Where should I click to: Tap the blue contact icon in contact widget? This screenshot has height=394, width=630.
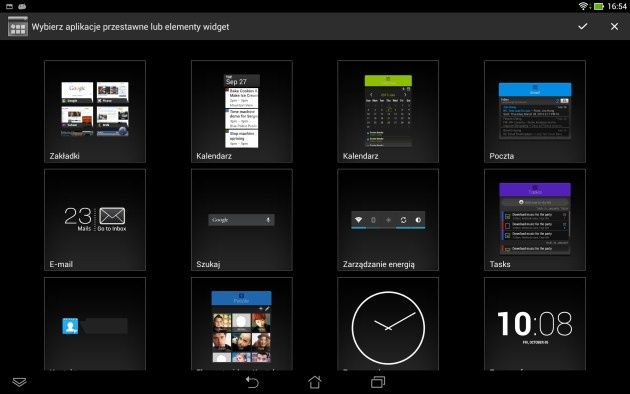[x=70, y=326]
